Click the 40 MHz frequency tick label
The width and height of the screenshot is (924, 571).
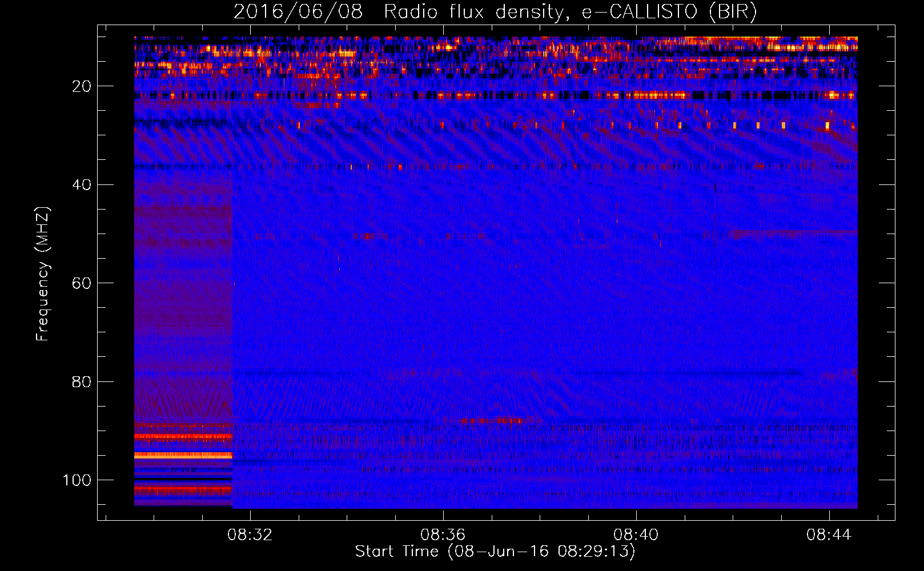pyautogui.click(x=82, y=185)
